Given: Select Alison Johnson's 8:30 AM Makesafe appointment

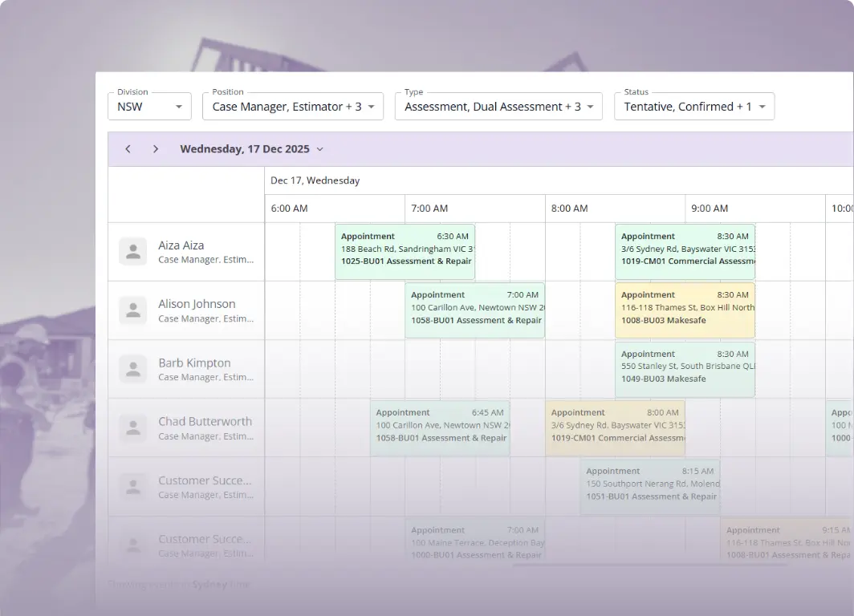Looking at the screenshot, I should tap(685, 310).
